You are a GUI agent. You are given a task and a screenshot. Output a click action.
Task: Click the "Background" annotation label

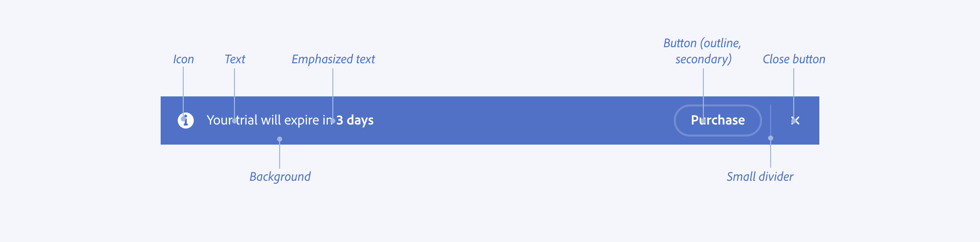280,177
